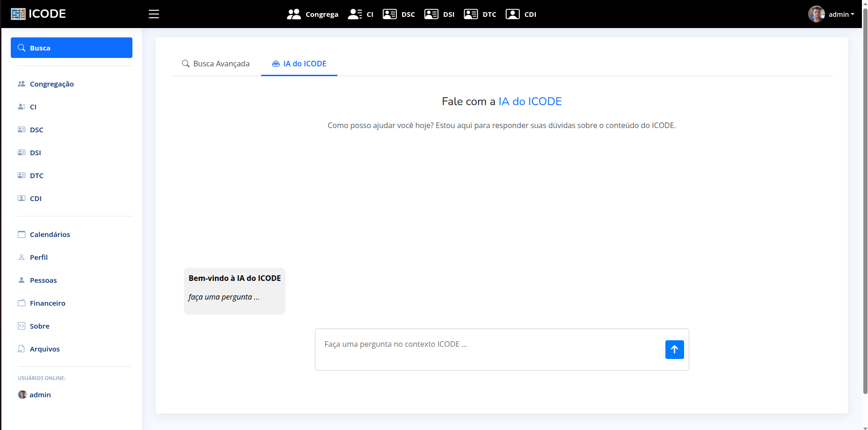Open the DTC card icon in navbar
The width and height of the screenshot is (868, 430).
click(471, 14)
